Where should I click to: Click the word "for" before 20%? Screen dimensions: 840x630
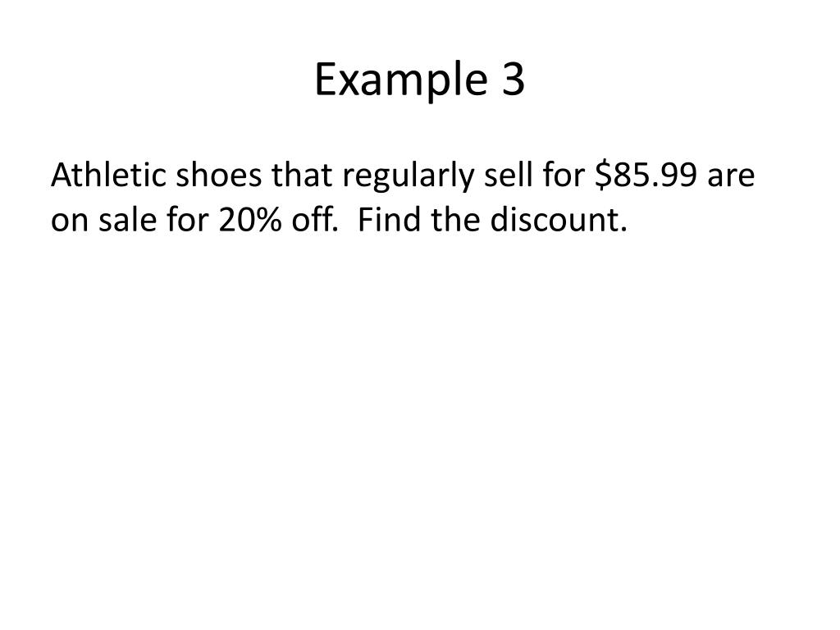pos(188,220)
